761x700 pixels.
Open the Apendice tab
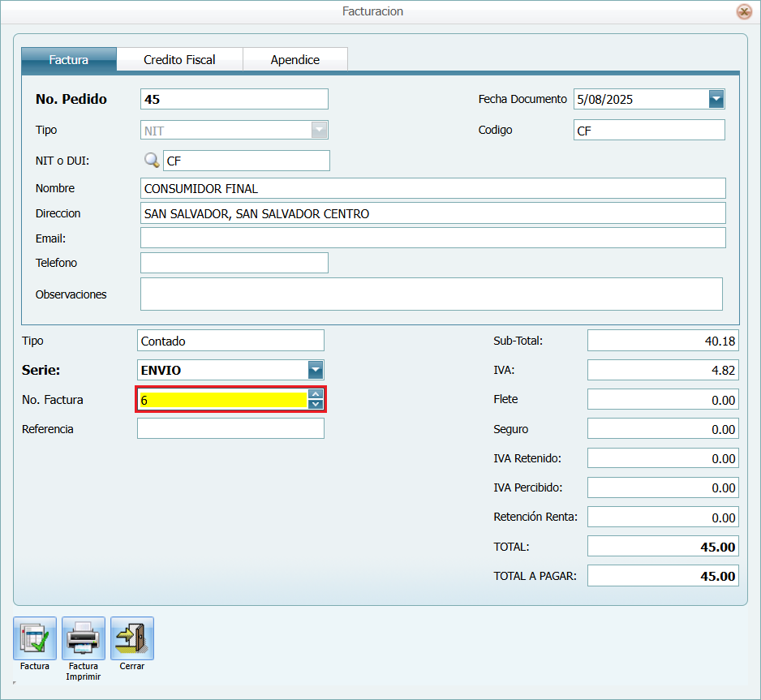pyautogui.click(x=295, y=60)
